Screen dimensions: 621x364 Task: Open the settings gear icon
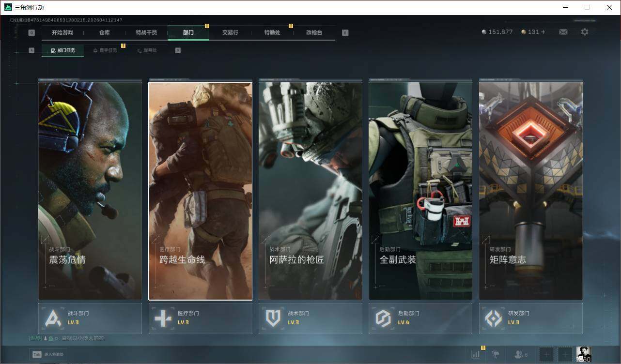click(585, 32)
